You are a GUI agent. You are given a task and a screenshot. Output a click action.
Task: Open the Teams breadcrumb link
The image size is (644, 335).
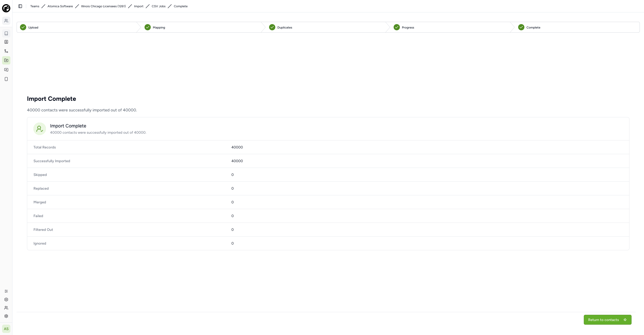pos(35,6)
